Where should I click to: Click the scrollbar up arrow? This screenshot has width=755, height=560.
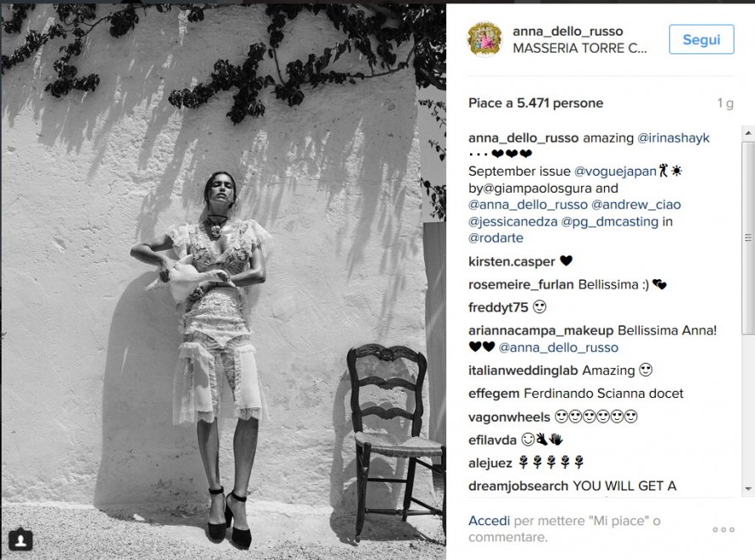[x=748, y=132]
